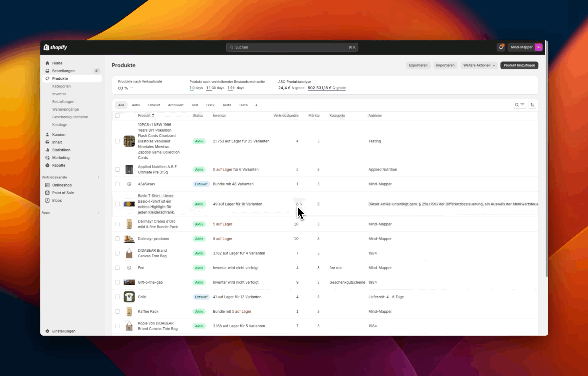Click the Dallmayr prodomo thumbnail
This screenshot has height=376, width=588.
tap(129, 238)
